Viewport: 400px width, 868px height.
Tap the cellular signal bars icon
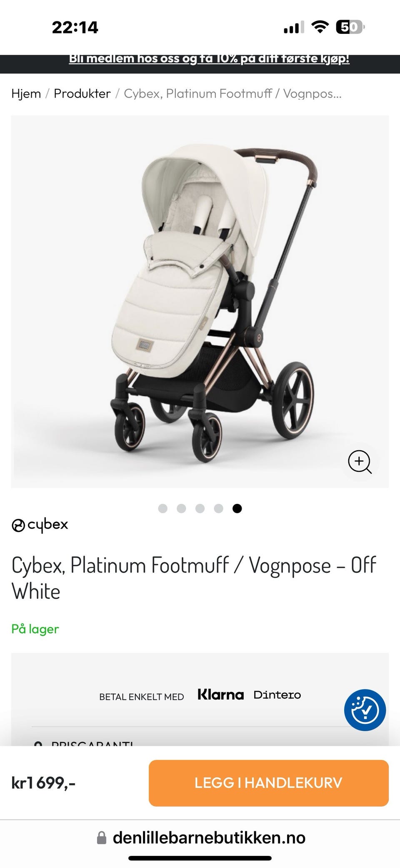point(294,28)
